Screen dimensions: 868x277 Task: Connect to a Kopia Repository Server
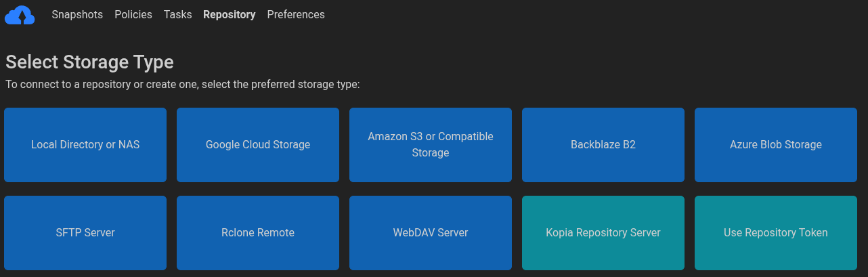pyautogui.click(x=603, y=233)
